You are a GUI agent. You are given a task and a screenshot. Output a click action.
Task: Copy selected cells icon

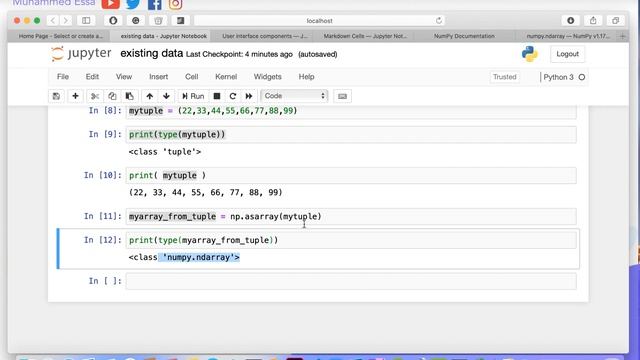[112, 96]
